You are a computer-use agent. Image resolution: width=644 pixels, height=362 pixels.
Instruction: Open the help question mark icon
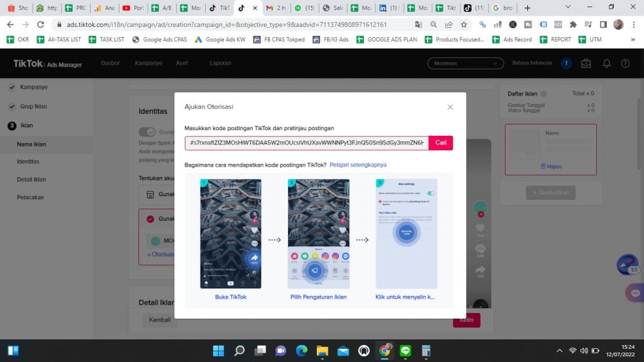click(x=625, y=63)
